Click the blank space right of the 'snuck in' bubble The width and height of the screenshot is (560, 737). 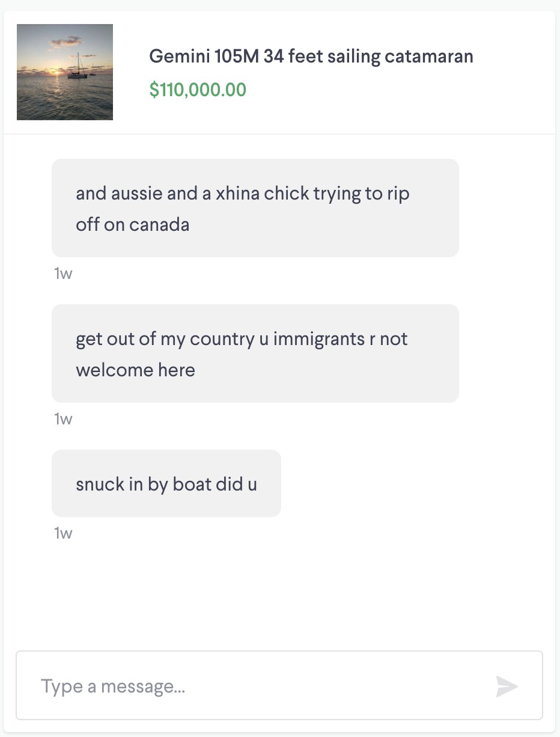(415, 483)
